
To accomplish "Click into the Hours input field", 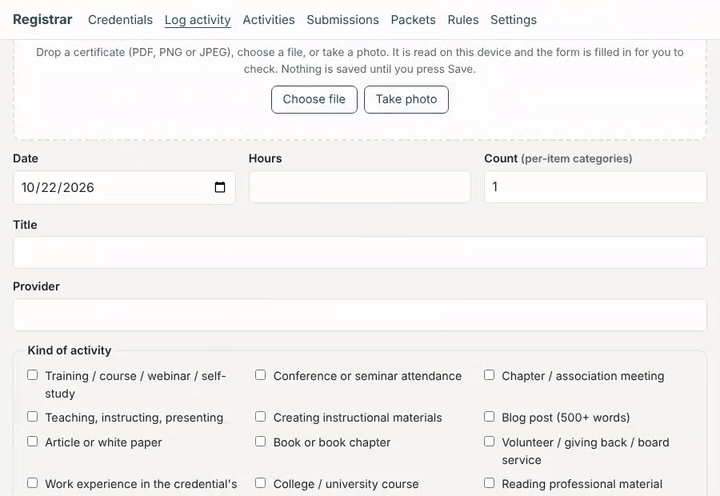I will pos(360,186).
